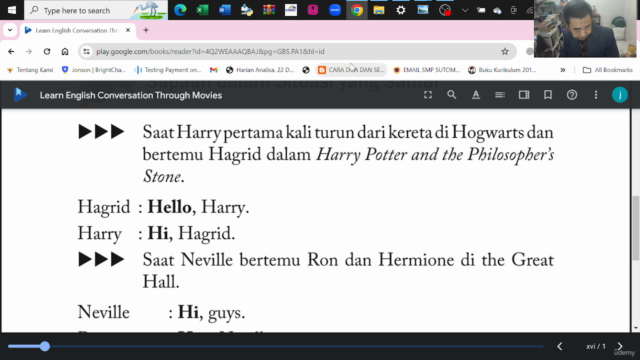
Task: Toggle the side panel view icon
Action: (x=524, y=95)
